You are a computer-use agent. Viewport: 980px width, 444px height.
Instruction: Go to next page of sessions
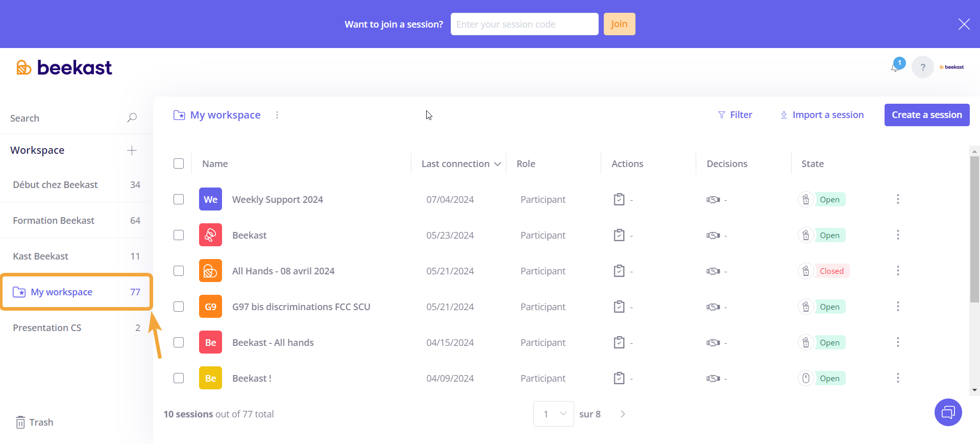pyautogui.click(x=623, y=414)
